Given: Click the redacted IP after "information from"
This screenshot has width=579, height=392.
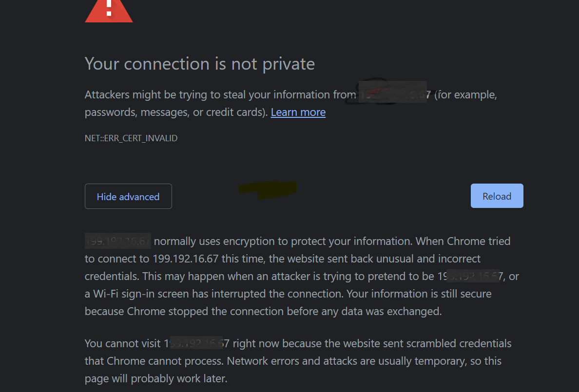Looking at the screenshot, I should [x=394, y=94].
